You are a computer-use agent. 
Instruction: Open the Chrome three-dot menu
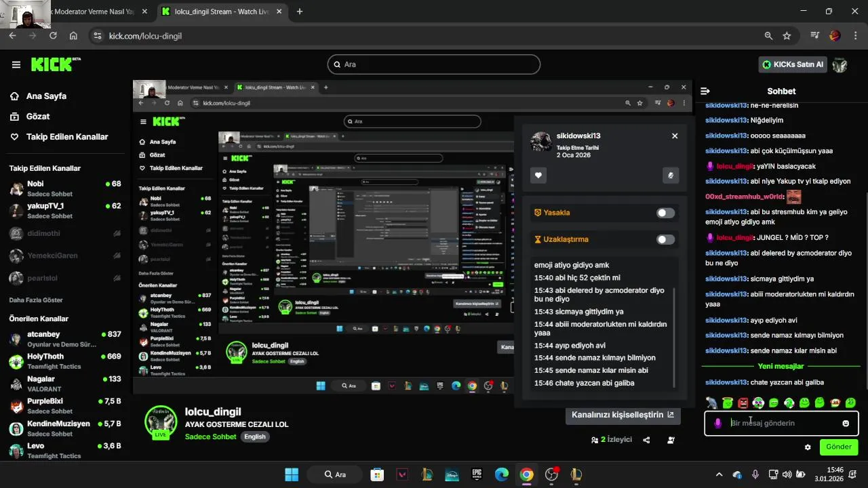[855, 36]
